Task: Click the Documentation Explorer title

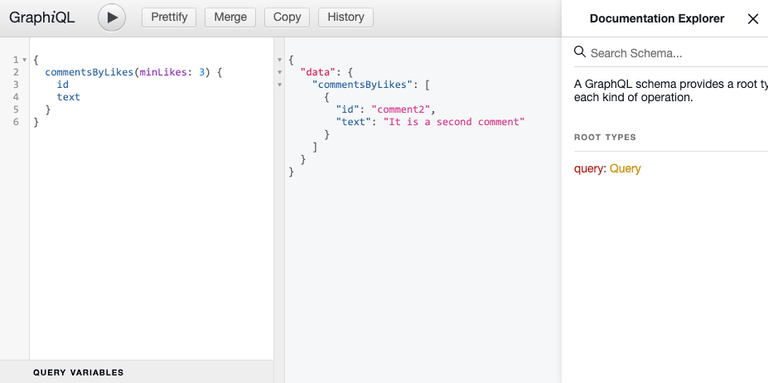Action: (x=657, y=19)
